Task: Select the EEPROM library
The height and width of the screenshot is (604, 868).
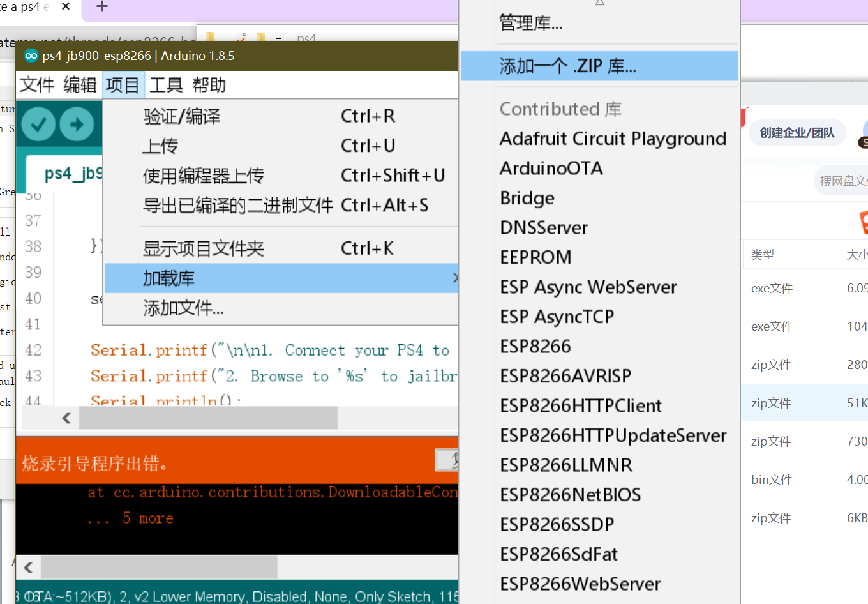Action: point(599,257)
